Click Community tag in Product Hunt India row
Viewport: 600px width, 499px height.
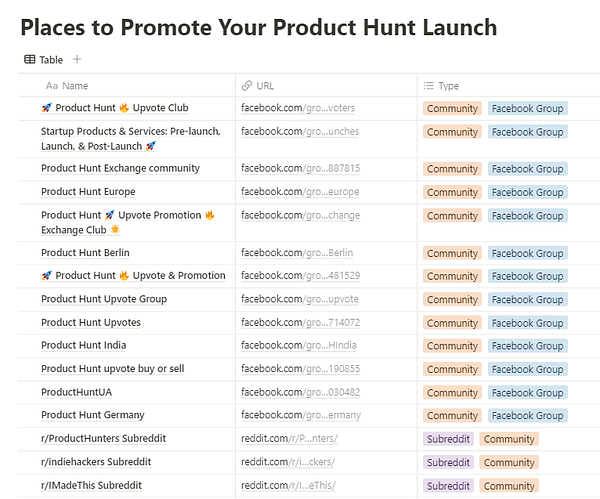coord(452,346)
